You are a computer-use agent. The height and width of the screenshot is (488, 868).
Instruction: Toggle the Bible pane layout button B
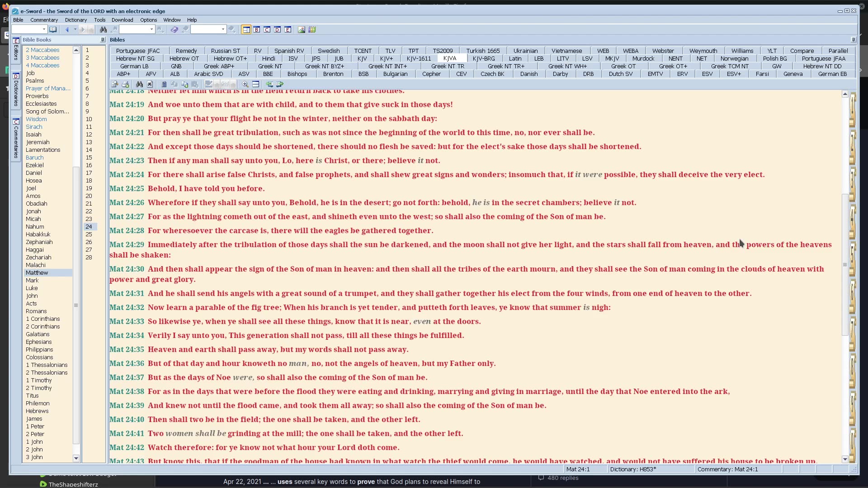[257, 30]
